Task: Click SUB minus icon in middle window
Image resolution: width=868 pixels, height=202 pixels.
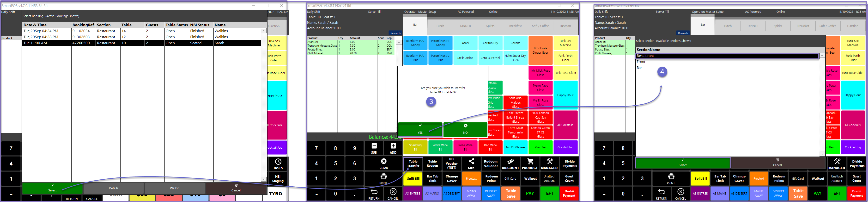Action: [x=374, y=146]
